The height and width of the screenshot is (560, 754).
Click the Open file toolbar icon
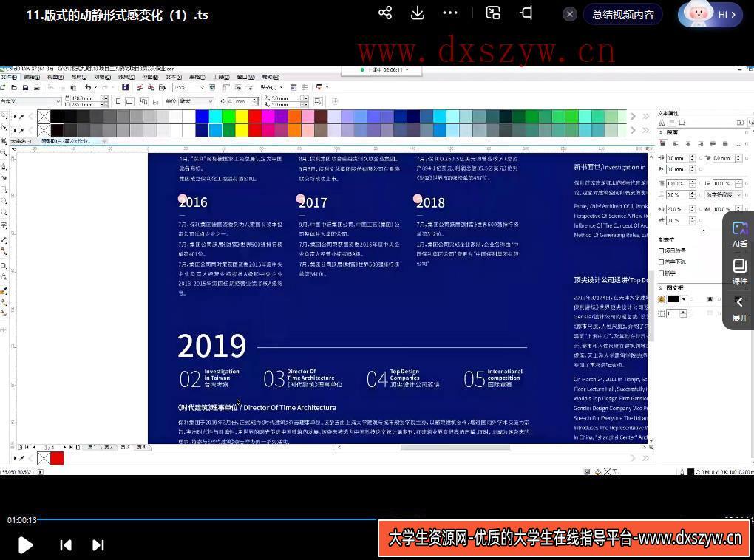14,87
